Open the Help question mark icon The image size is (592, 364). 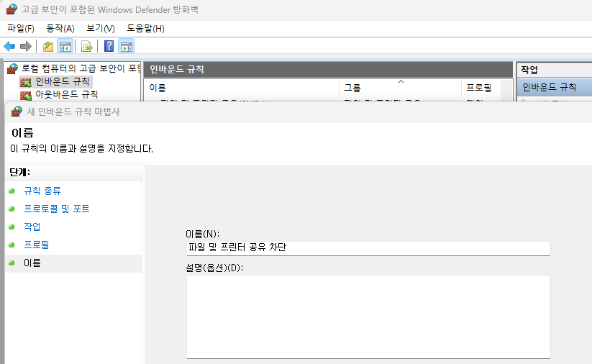click(109, 46)
